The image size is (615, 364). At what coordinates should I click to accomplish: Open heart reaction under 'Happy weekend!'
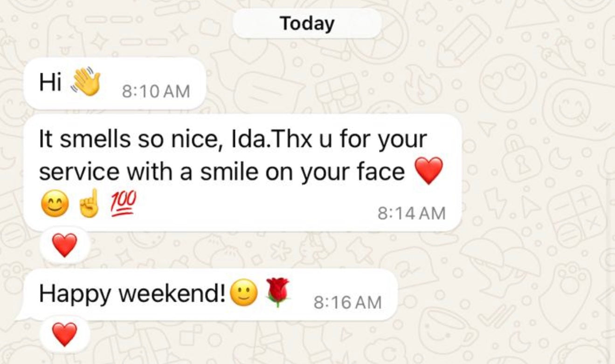click(64, 334)
